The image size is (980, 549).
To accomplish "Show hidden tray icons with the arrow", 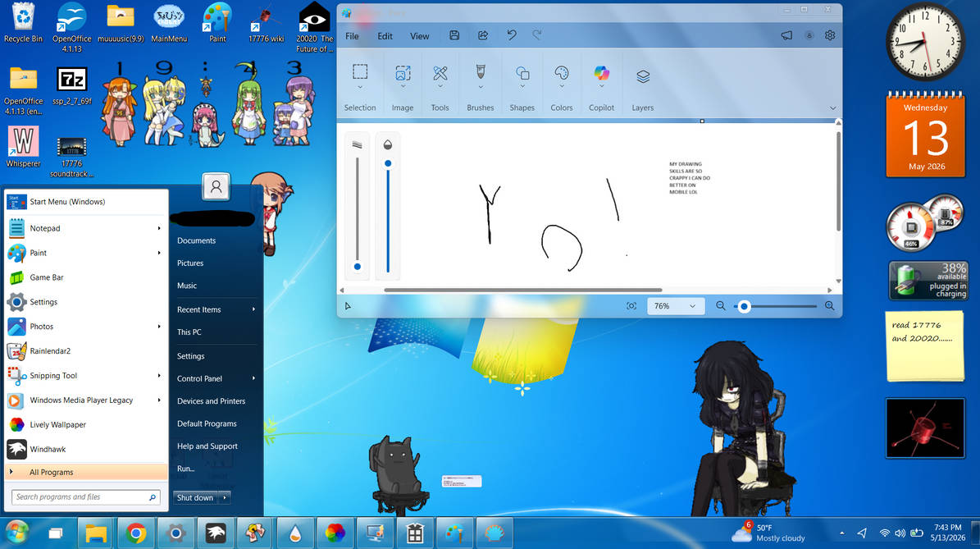I will tap(842, 533).
